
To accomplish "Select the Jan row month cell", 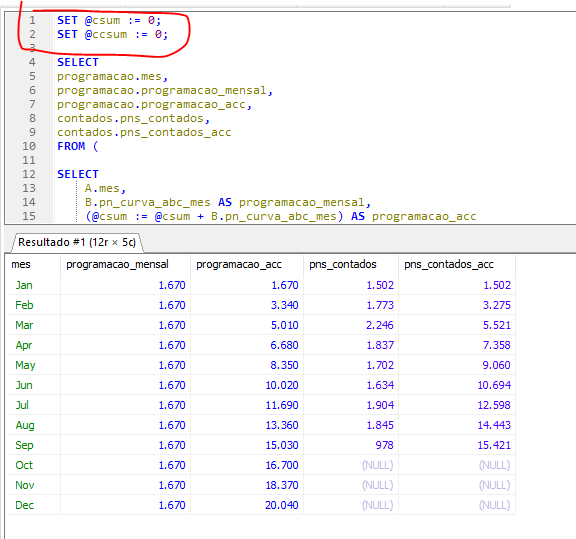I will pos(33,285).
